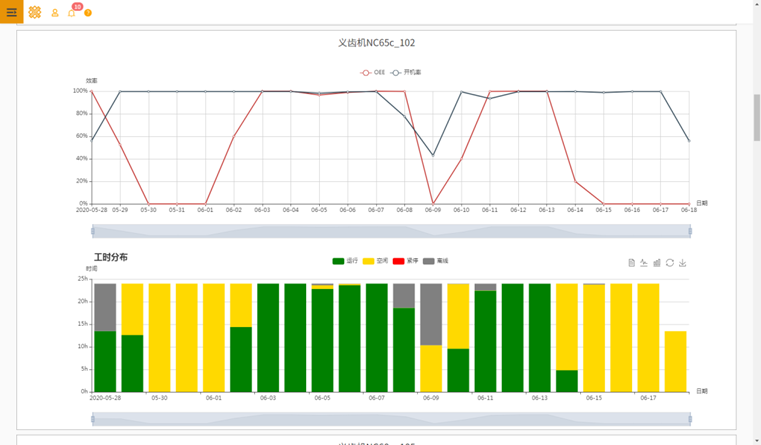The image size is (761, 445).
Task: Open data view in chart toolbox
Action: [631, 263]
